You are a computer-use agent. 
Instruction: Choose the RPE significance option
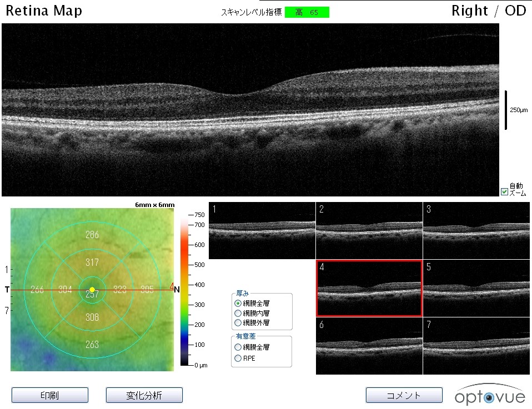point(238,358)
